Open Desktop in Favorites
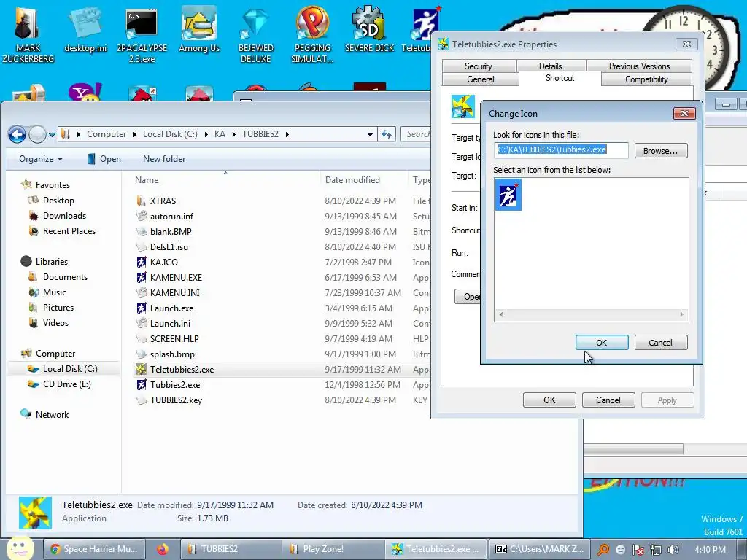The image size is (747, 560). click(58, 201)
